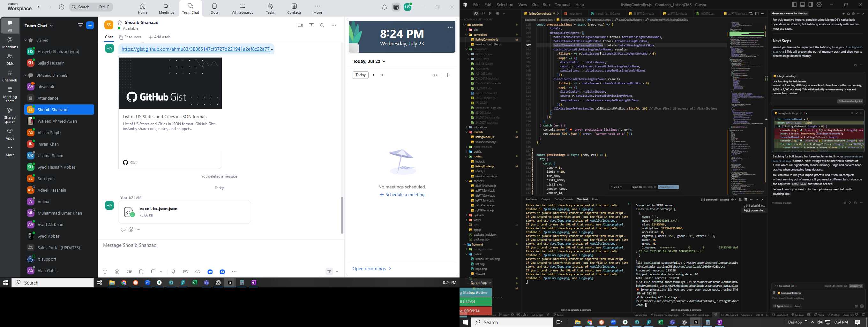Start a new Cursor AI chat

pos(843,13)
